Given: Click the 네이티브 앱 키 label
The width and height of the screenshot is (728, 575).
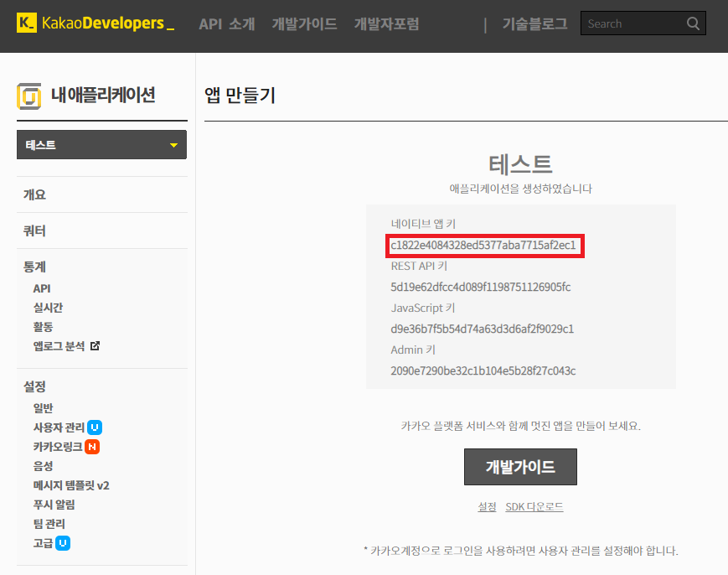Looking at the screenshot, I should [423, 224].
